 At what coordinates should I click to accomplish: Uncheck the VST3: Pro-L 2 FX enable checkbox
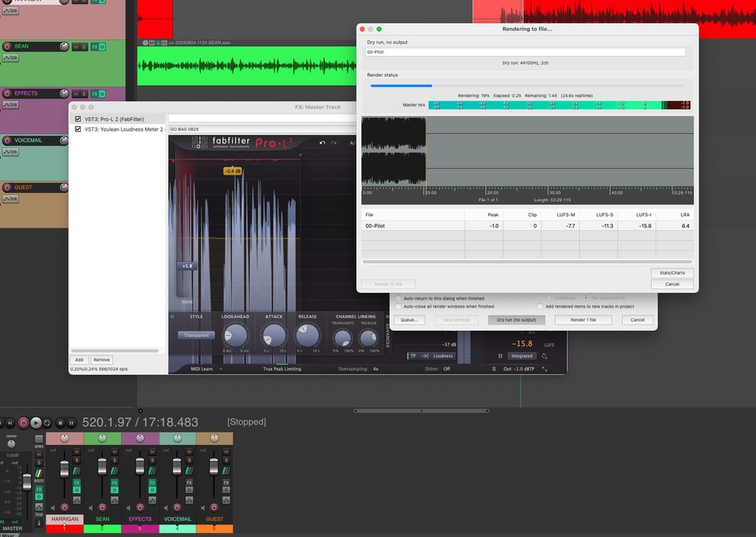coord(77,119)
